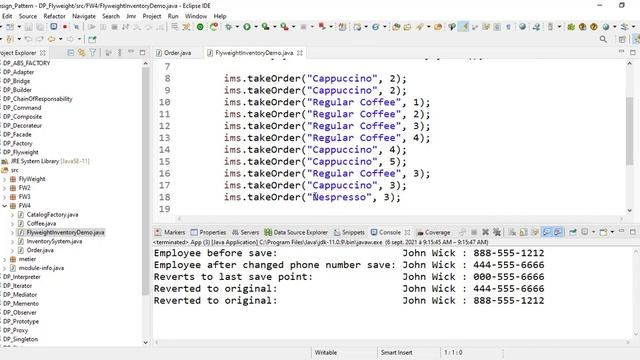
Task: Toggle Pin Console button
Action: click(x=573, y=232)
